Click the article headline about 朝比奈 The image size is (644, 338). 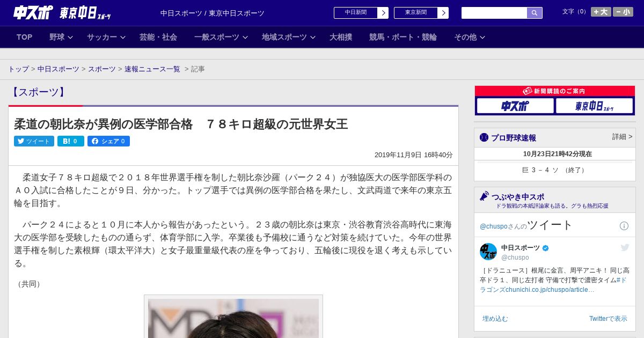tap(181, 124)
